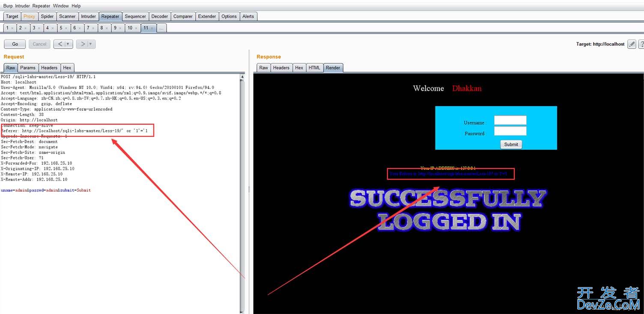The height and width of the screenshot is (314, 644).
Task: Switch to the Proxy tool tab
Action: [x=30, y=16]
